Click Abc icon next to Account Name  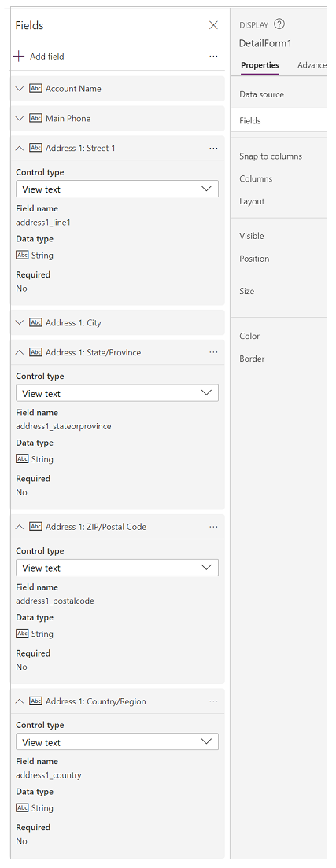(36, 89)
